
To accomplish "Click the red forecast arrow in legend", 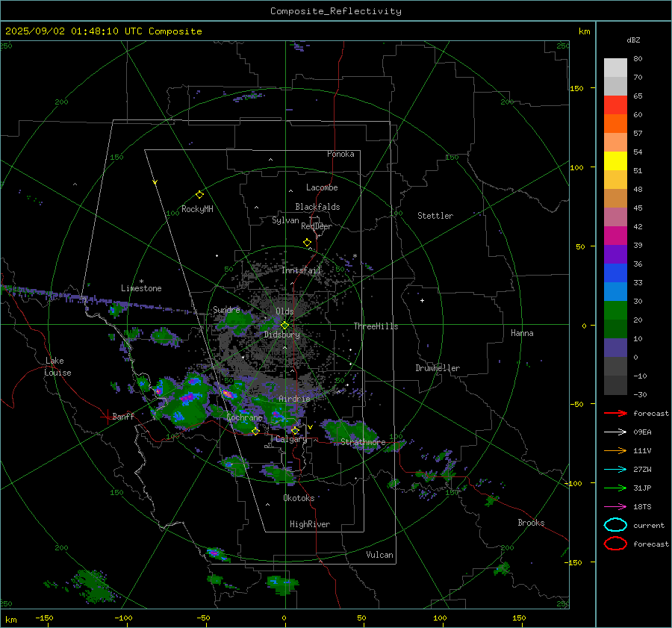I will pos(615,413).
